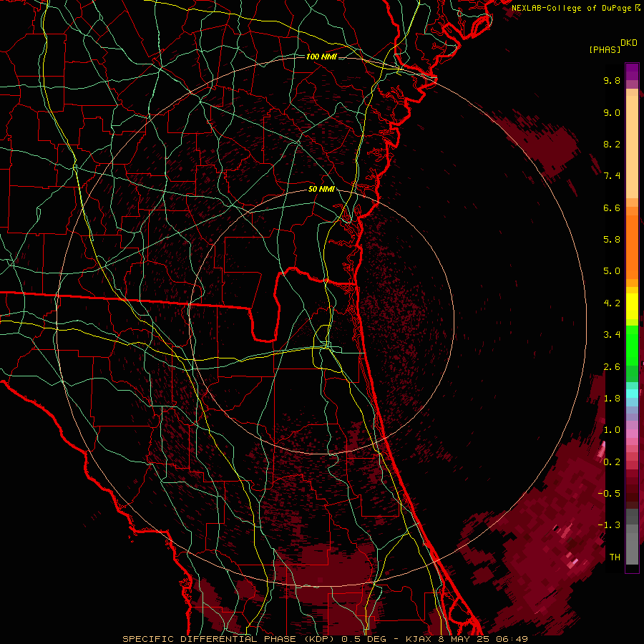Pick the yellow segment of color bar

click(632, 306)
